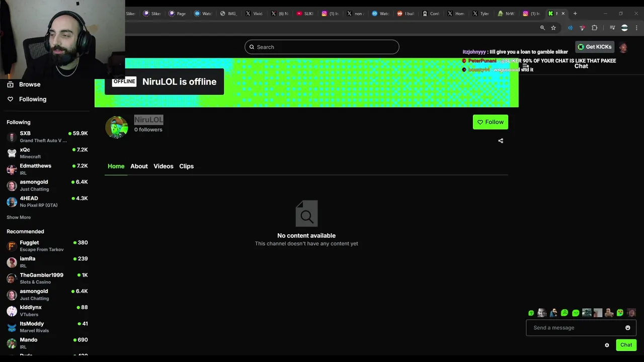Open chat settings gear icon

(607, 345)
